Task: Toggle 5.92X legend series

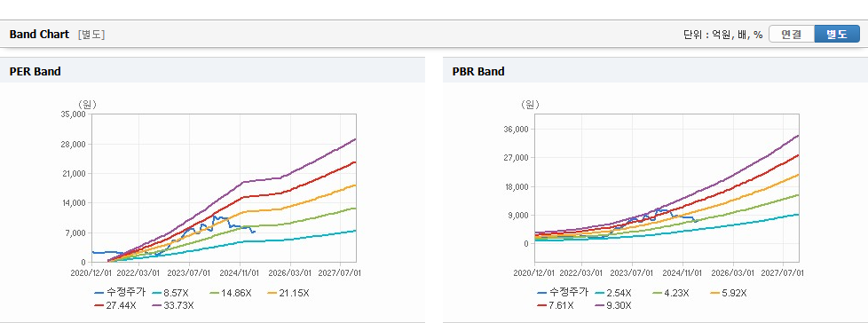Action: tap(729, 293)
